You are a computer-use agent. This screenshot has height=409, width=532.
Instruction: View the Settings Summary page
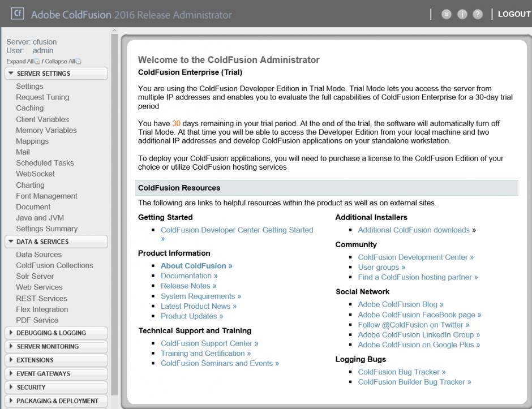pos(47,229)
